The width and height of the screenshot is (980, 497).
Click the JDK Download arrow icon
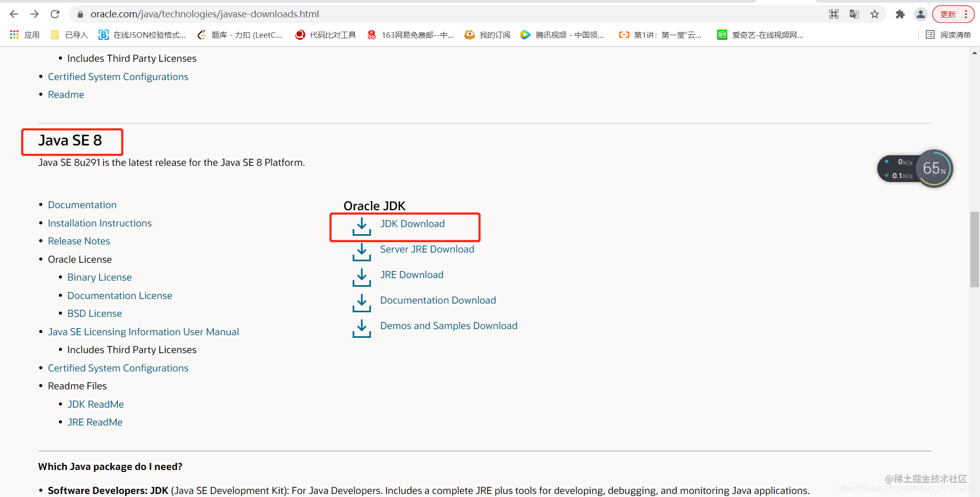[362, 227]
